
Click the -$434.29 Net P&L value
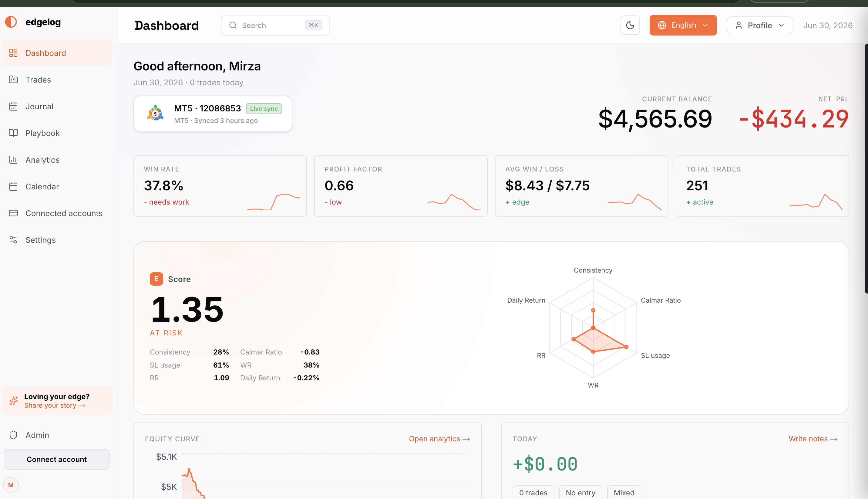tap(794, 119)
